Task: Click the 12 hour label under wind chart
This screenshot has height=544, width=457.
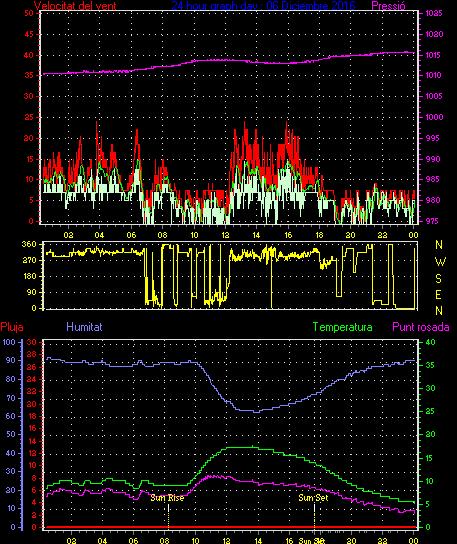Action: (x=226, y=235)
